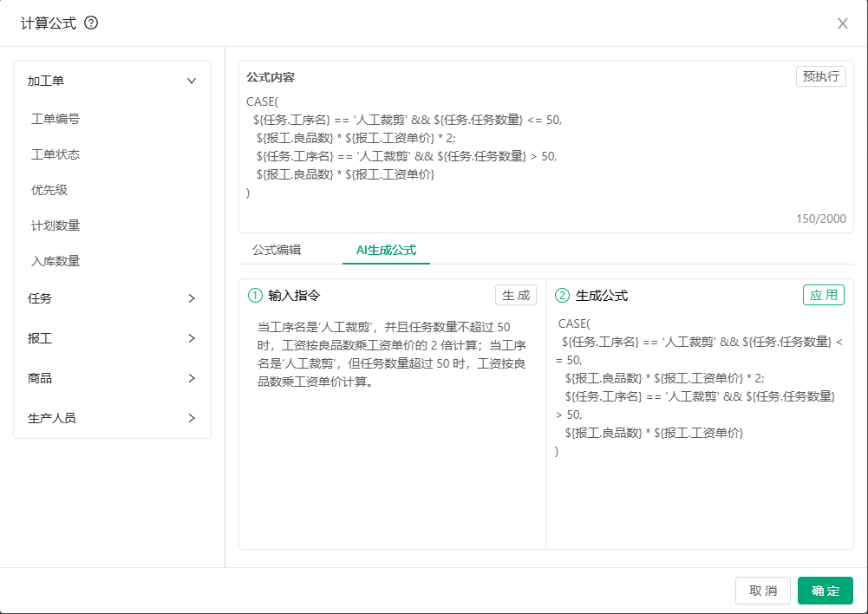Select the 计划数量 field

[55, 225]
